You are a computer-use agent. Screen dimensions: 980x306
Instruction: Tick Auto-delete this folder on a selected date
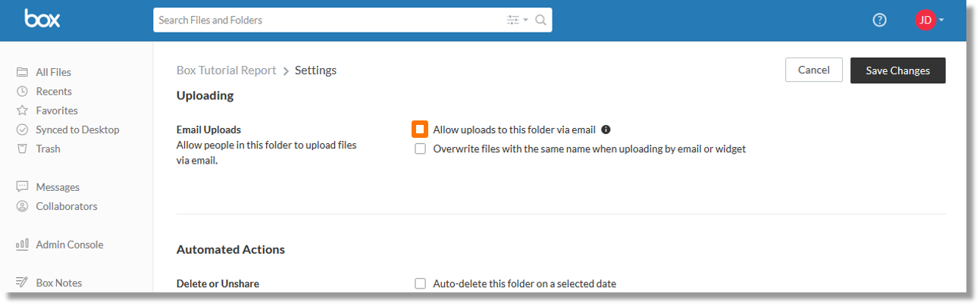click(x=420, y=284)
